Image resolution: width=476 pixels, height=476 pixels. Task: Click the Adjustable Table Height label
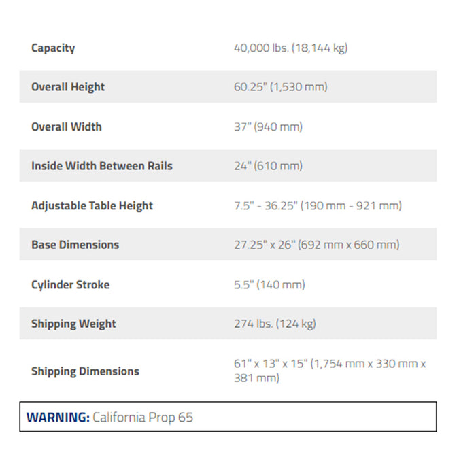[92, 205]
